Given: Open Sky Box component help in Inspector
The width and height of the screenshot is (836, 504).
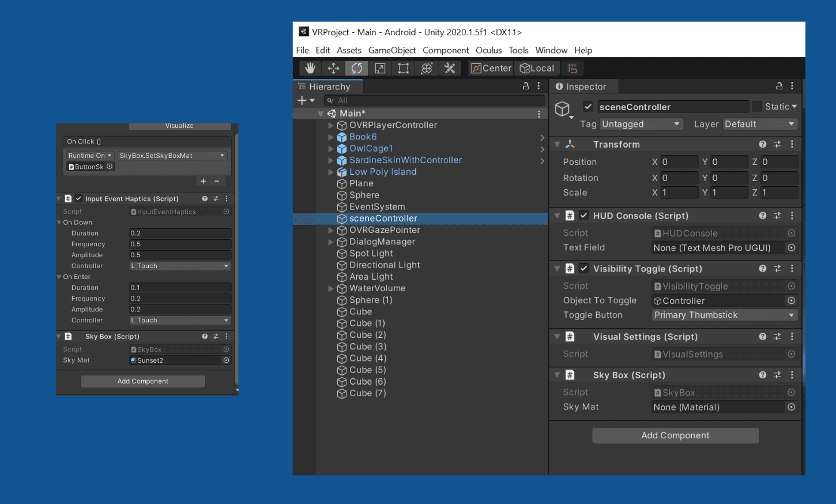Looking at the screenshot, I should click(x=763, y=375).
